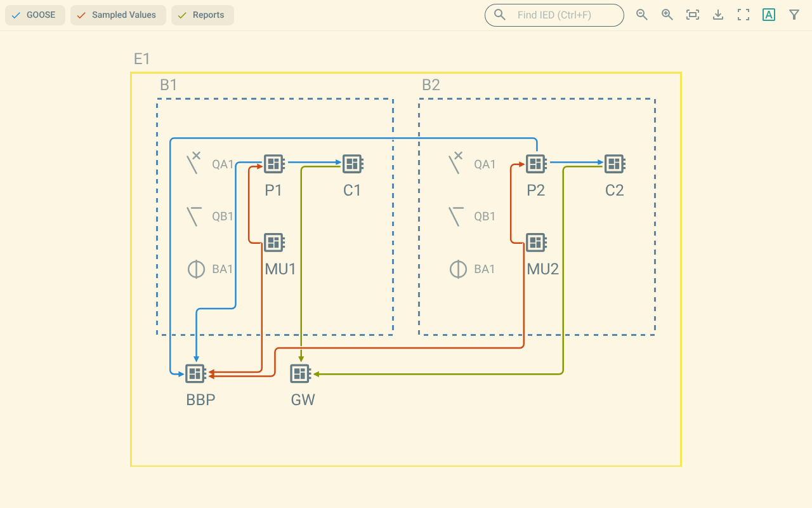Click the QB1 label text in bay B1
This screenshot has height=508, width=812.
(x=223, y=217)
